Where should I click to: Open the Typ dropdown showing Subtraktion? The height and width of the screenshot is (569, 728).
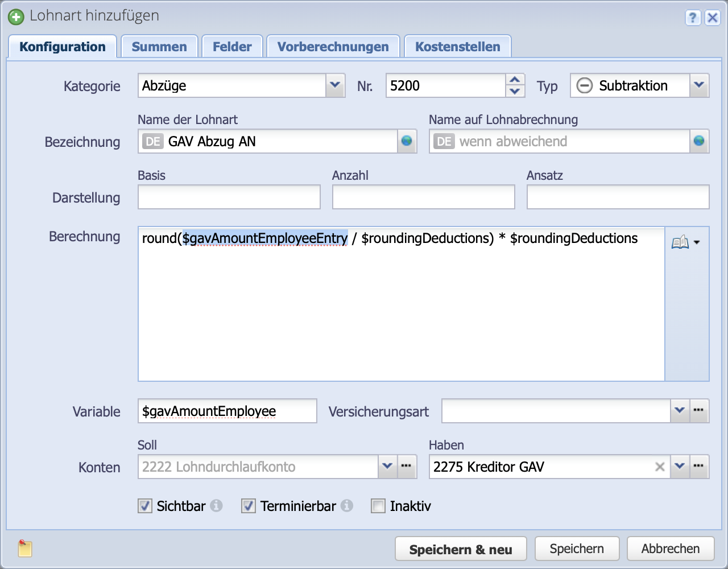pyautogui.click(x=700, y=85)
